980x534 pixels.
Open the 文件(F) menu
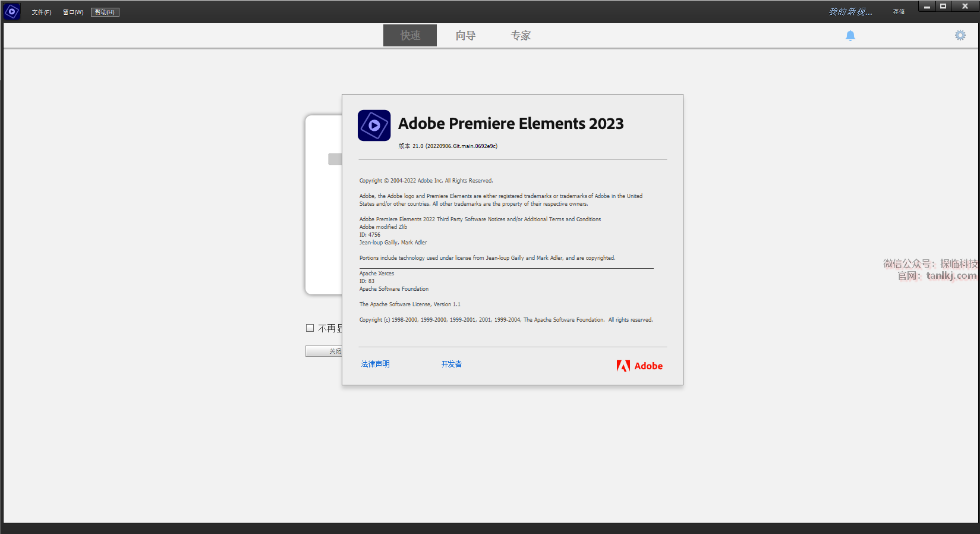pyautogui.click(x=42, y=12)
